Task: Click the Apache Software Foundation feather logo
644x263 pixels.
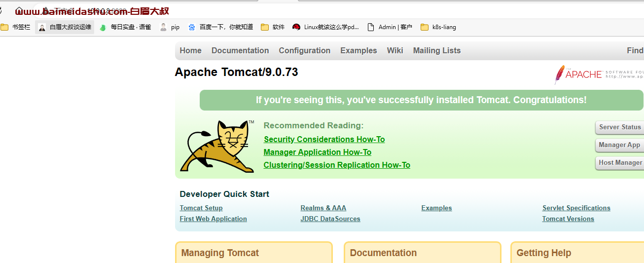Action: click(599, 75)
